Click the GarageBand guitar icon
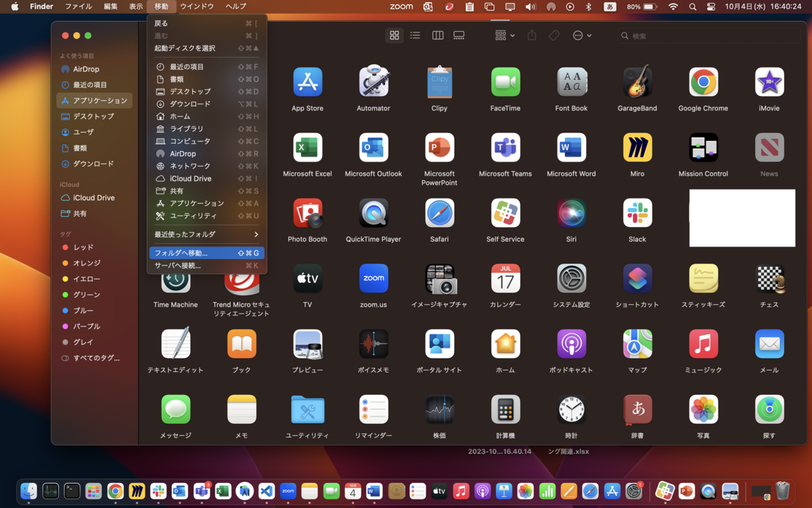 point(637,82)
